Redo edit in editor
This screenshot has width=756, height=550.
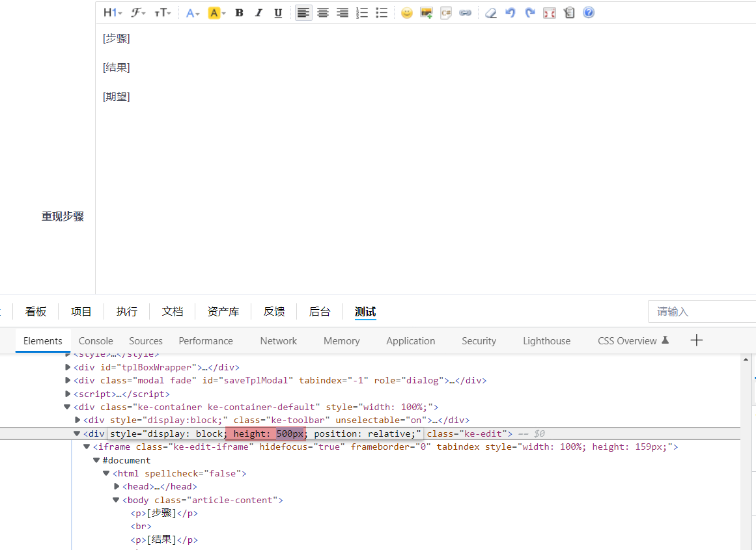(x=530, y=13)
